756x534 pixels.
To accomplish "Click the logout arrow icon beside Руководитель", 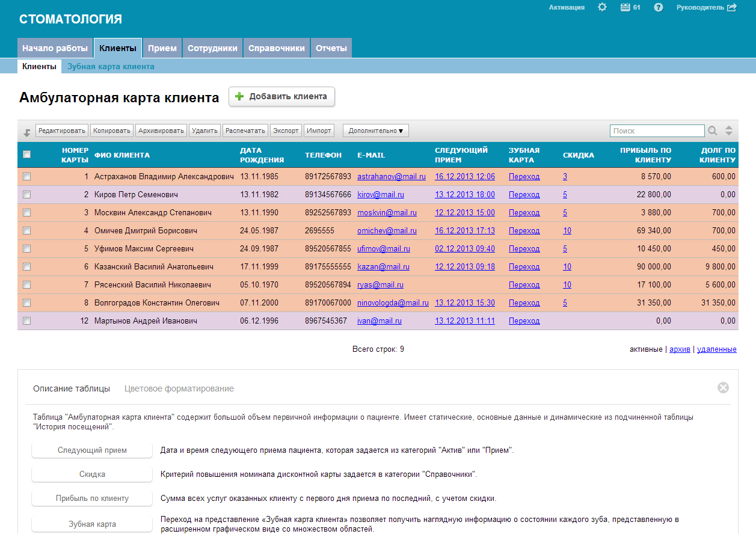I will pyautogui.click(x=731, y=7).
